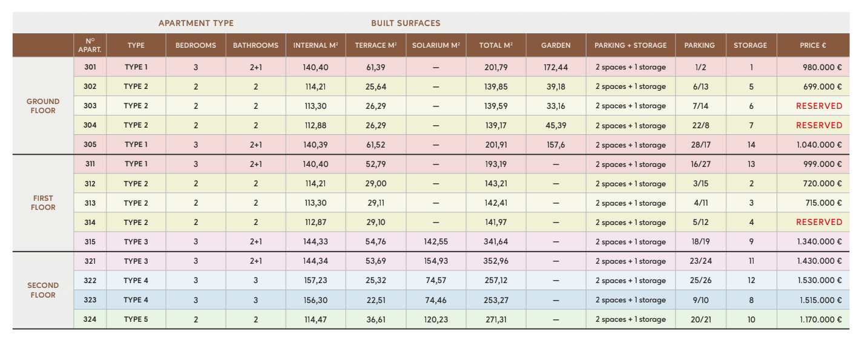The image size is (868, 346).
Task: Click total area 352,96 for apartment 321
Action: (x=496, y=261)
